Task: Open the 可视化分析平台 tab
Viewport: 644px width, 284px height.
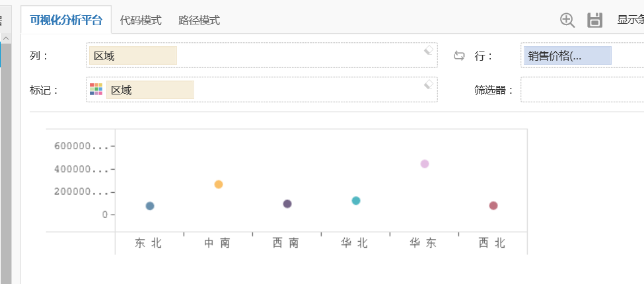Action: [66, 20]
